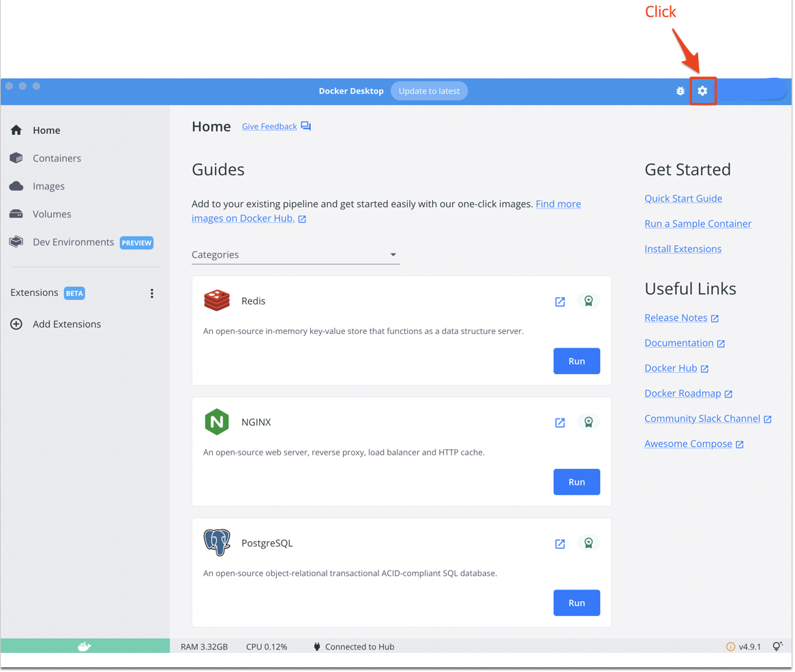795x672 pixels.
Task: Click the Docker whale icon in status bar
Action: click(x=85, y=647)
